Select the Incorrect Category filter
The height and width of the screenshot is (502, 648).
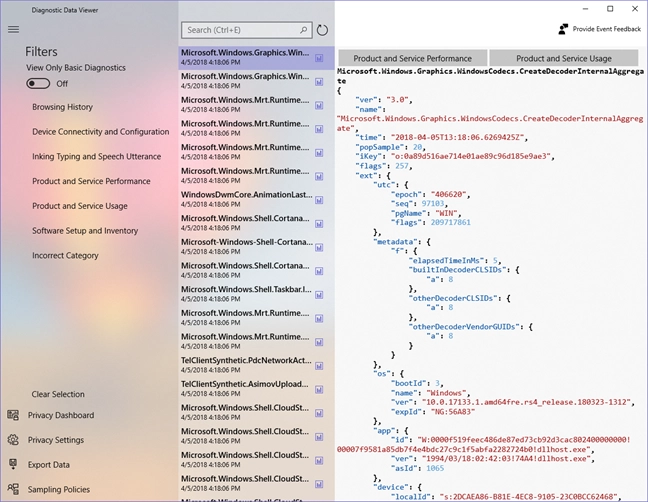coord(65,256)
